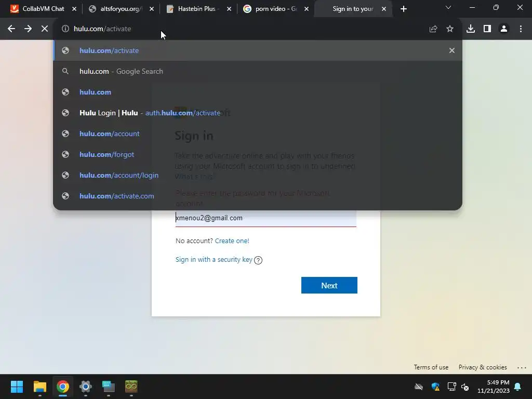Select the plain hulu.com suggestion
532x399 pixels.
click(258, 92)
